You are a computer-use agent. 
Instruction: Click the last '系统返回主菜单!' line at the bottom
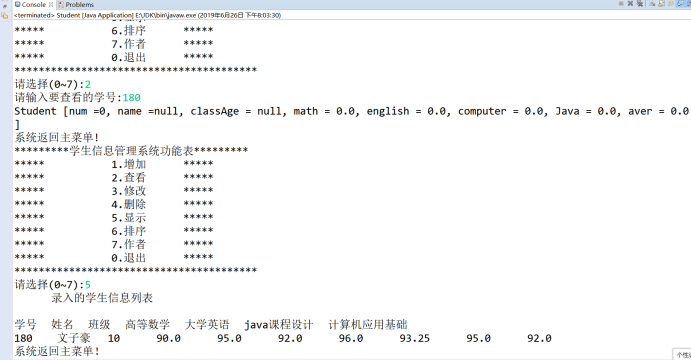coord(57,351)
